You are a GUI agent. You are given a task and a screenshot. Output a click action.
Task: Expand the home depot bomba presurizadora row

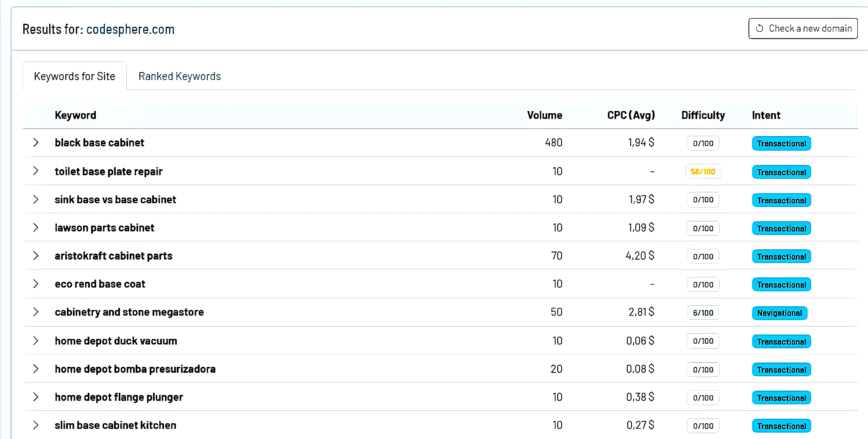36,369
